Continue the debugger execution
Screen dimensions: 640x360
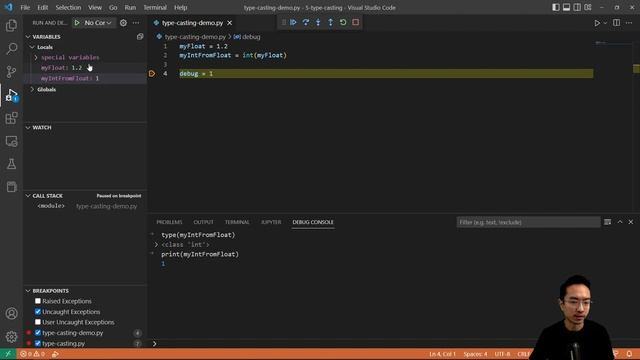pos(293,22)
